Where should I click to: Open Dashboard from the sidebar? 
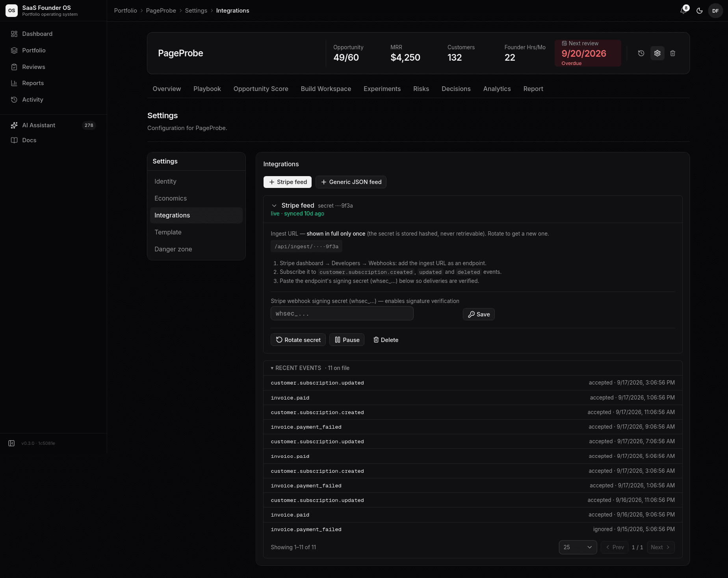[x=53, y=34]
